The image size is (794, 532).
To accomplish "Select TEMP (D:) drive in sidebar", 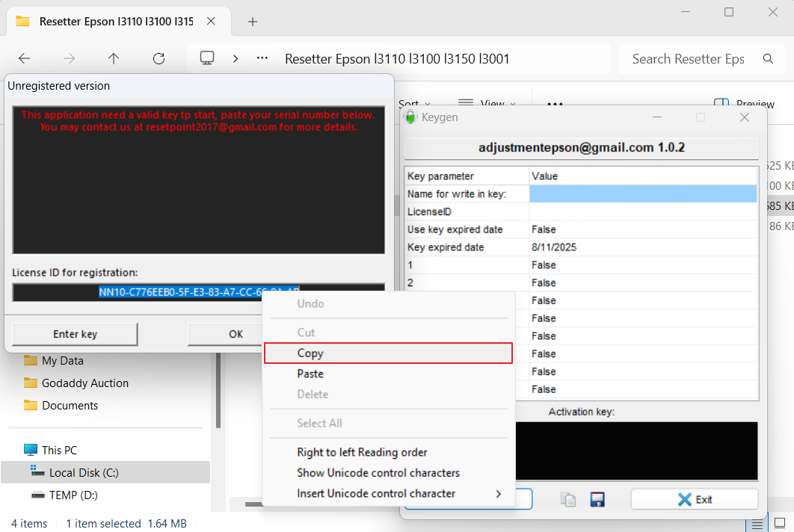I will [73, 495].
